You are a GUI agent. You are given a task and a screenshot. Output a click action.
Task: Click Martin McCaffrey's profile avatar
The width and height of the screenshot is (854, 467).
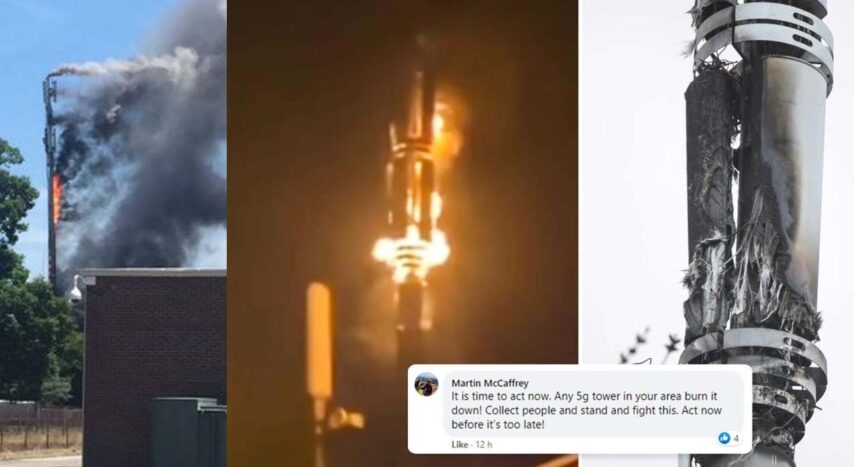(426, 385)
